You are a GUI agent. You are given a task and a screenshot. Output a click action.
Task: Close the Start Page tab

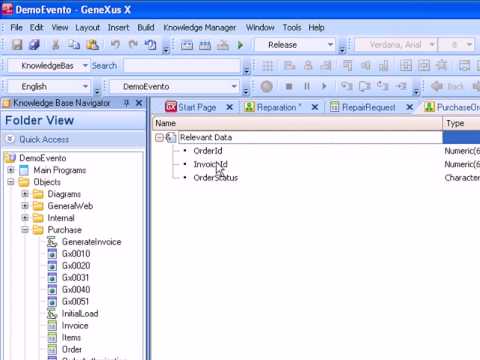(230, 107)
